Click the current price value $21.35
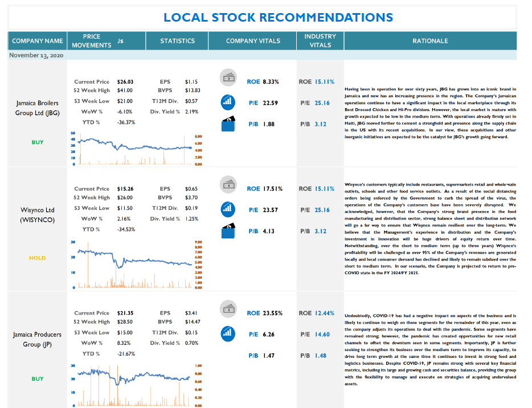 (125, 313)
